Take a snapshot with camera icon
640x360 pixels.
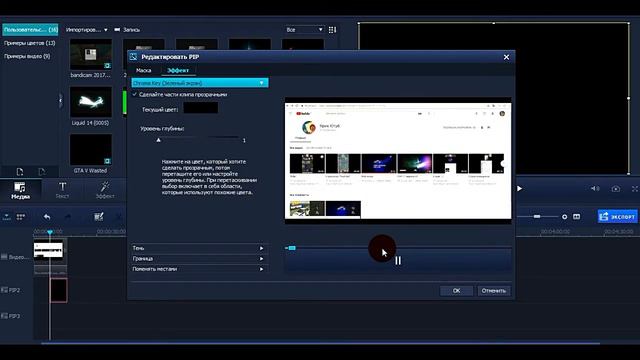[x=616, y=189]
